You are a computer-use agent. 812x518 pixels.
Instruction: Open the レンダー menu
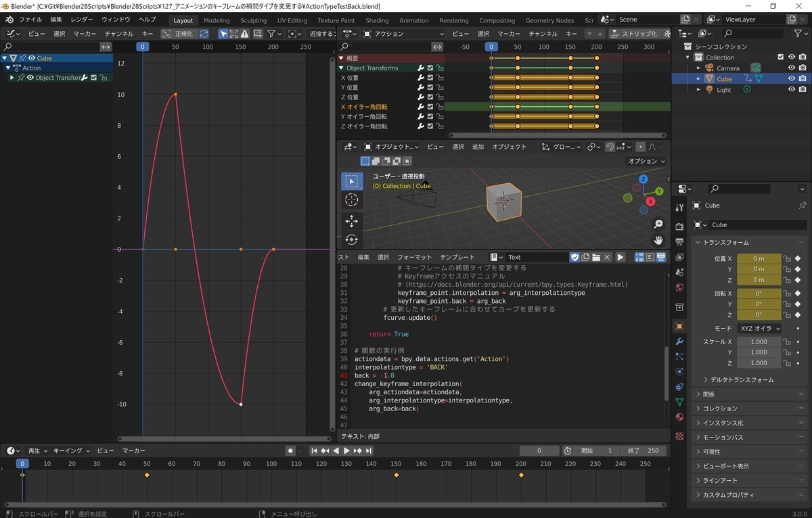(82, 20)
